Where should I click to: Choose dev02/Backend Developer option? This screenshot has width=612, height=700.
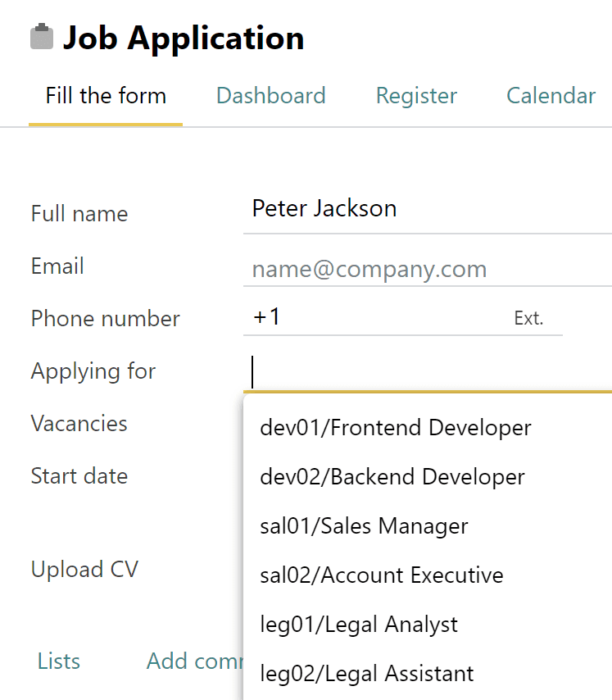(392, 476)
